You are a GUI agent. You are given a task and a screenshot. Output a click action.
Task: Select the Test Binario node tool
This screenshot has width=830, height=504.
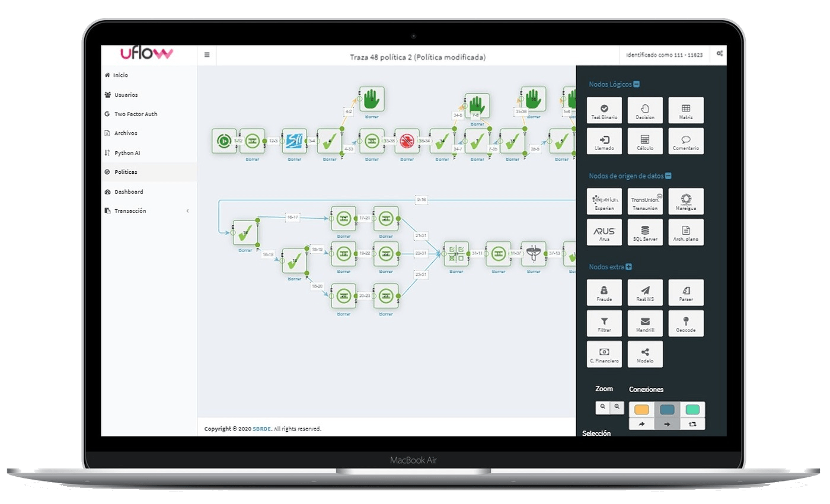604,110
